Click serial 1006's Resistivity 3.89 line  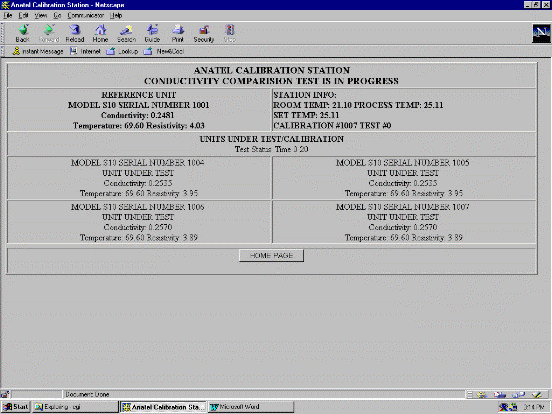[139, 238]
